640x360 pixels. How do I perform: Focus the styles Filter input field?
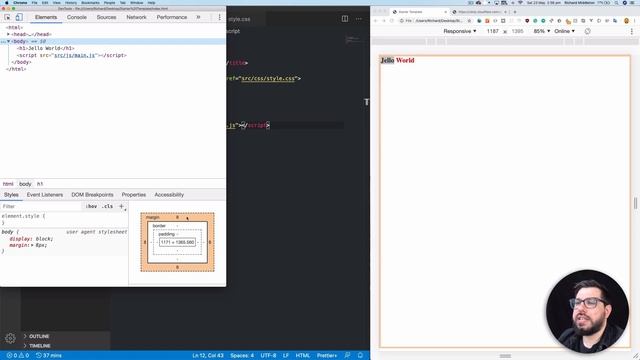[41, 207]
